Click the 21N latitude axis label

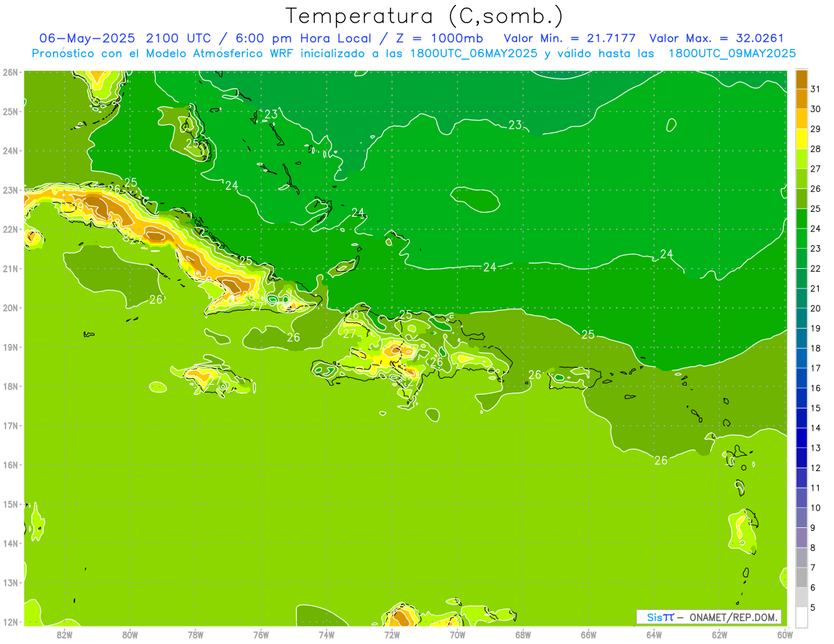tap(10, 268)
